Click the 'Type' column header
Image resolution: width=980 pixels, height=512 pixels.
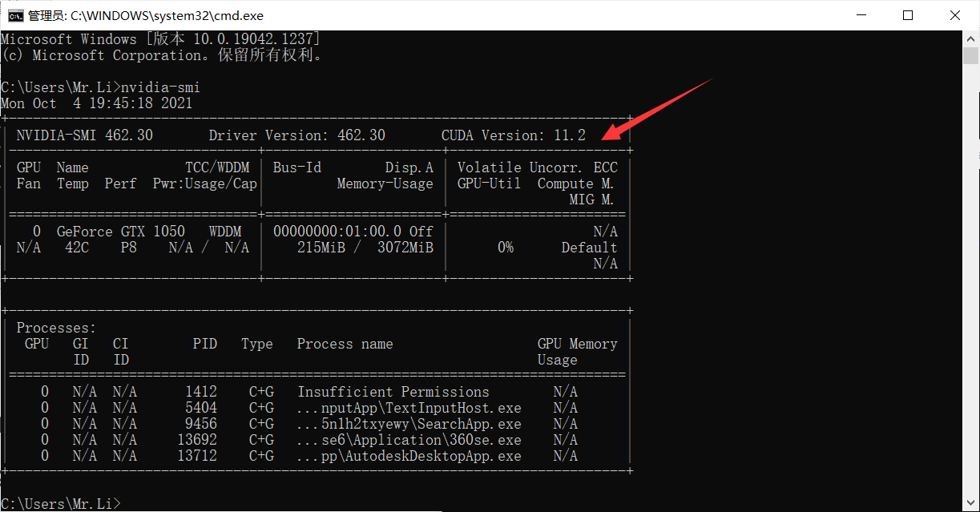pyautogui.click(x=257, y=344)
